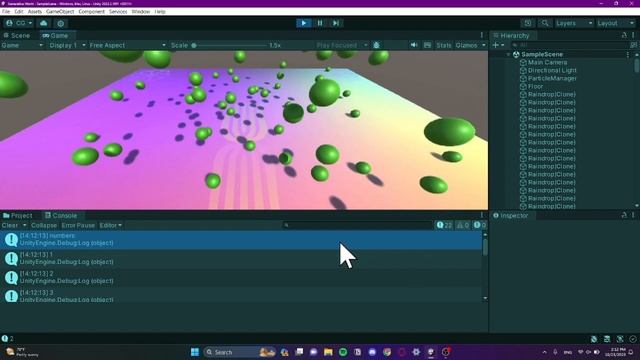Screen dimensions: 640x360
Task: Toggle the info messages filter showing 22
Action: [x=444, y=225]
